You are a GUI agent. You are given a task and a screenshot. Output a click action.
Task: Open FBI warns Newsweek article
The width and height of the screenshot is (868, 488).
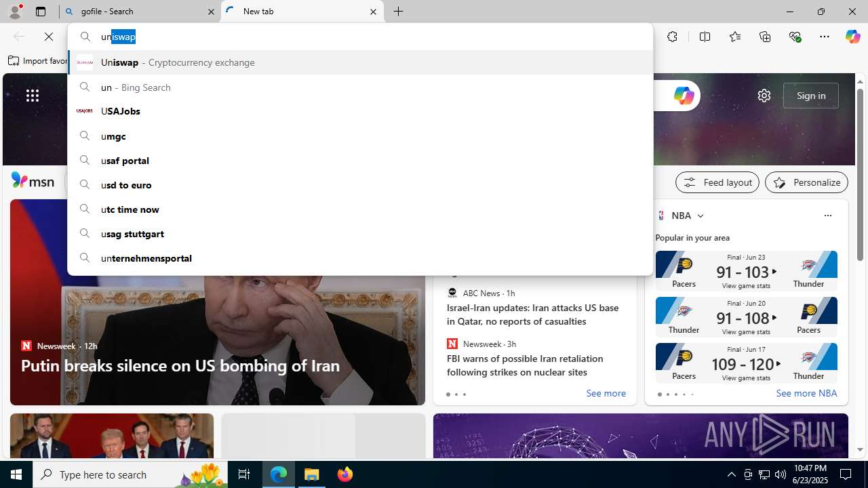525,365
